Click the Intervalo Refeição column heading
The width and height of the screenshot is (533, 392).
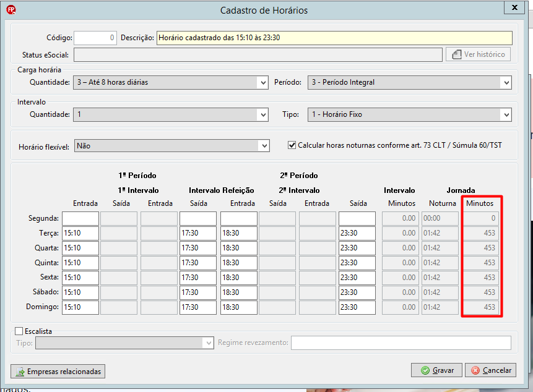[x=221, y=190]
